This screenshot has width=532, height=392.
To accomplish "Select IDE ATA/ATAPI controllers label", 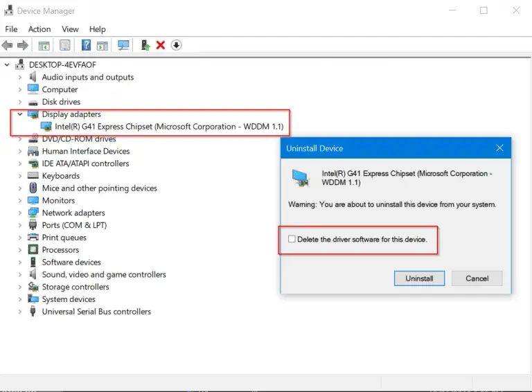I will (85, 163).
